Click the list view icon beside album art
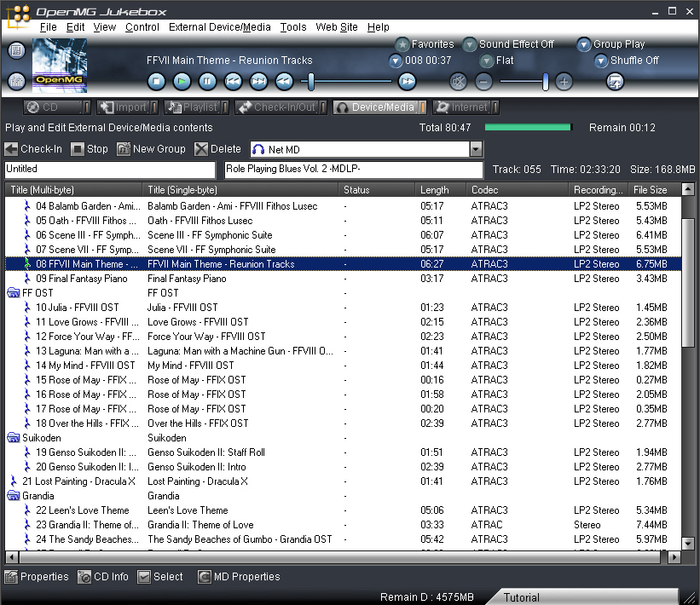The height and width of the screenshot is (605, 700). tap(16, 50)
